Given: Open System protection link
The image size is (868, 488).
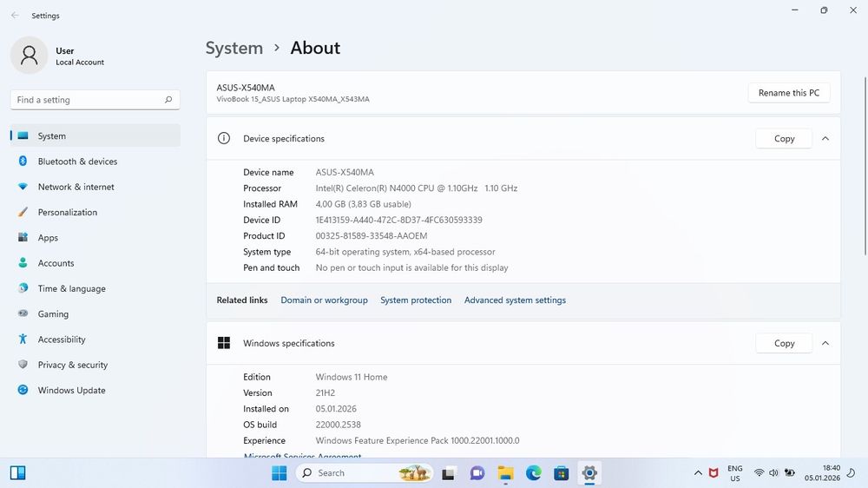Looking at the screenshot, I should tap(416, 300).
